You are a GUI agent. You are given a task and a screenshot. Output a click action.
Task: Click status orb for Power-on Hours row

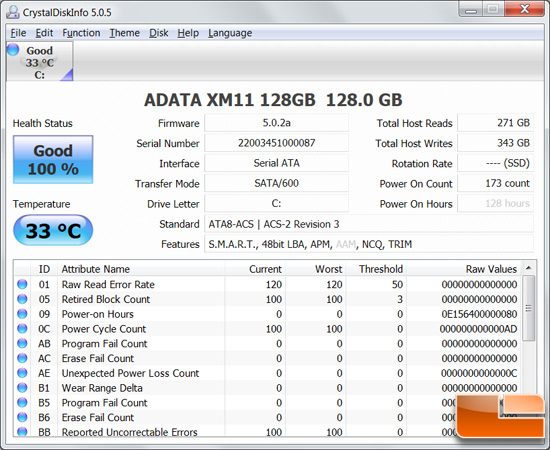click(x=22, y=314)
